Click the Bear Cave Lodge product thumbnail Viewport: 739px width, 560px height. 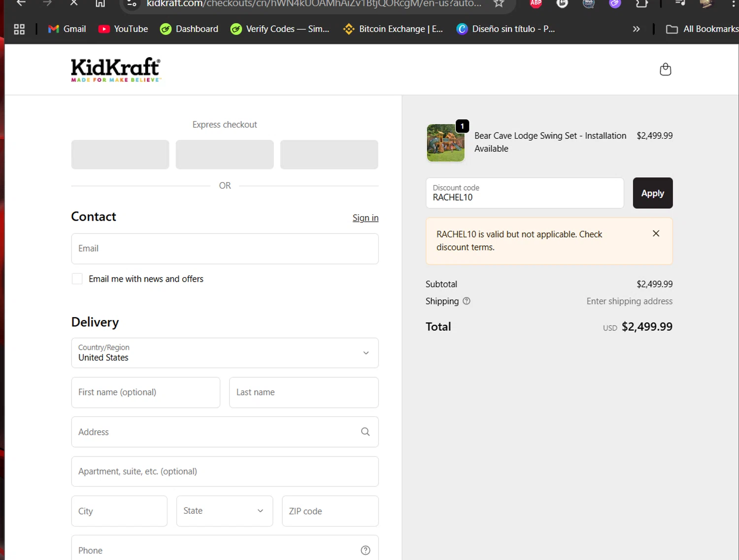coord(445,143)
